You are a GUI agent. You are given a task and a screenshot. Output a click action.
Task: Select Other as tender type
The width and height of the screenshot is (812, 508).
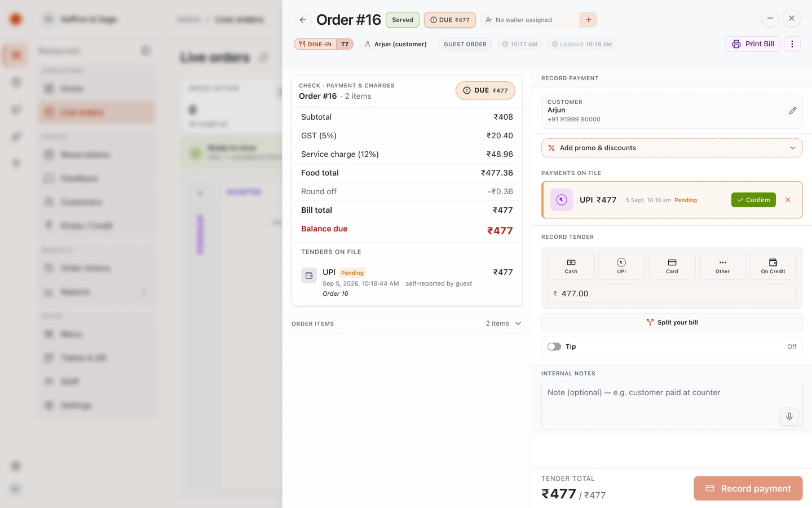click(x=722, y=266)
